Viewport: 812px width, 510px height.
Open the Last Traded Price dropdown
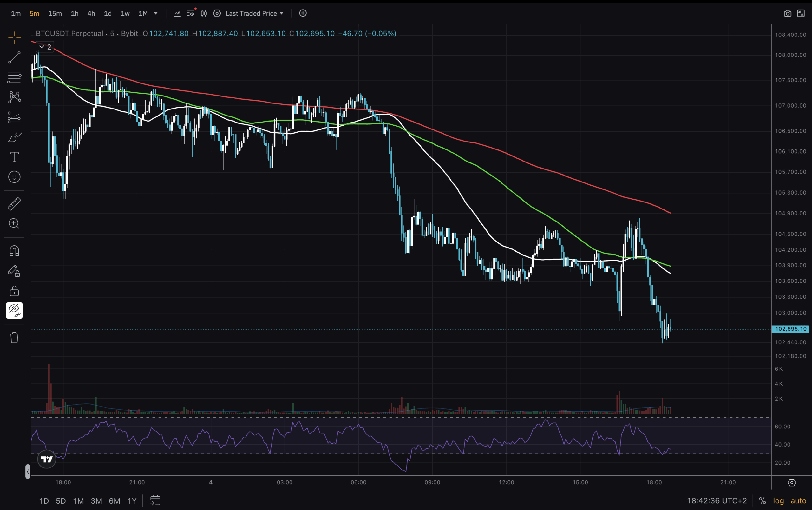click(x=254, y=14)
